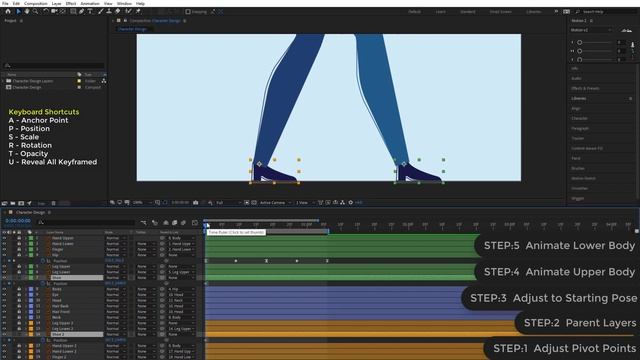Open the Effects & Presets panel
The width and height of the screenshot is (640, 360).
coord(585,88)
